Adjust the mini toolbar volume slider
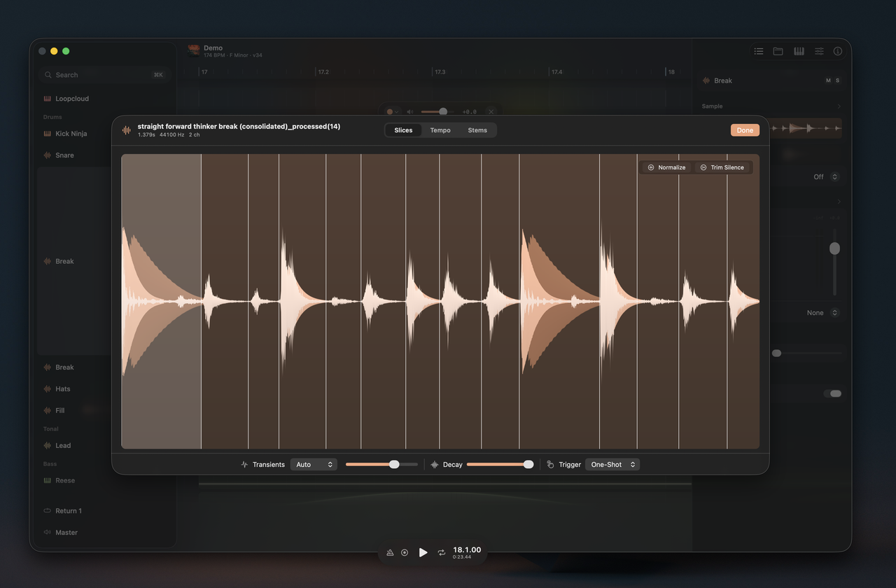The image size is (896, 588). tap(439, 112)
